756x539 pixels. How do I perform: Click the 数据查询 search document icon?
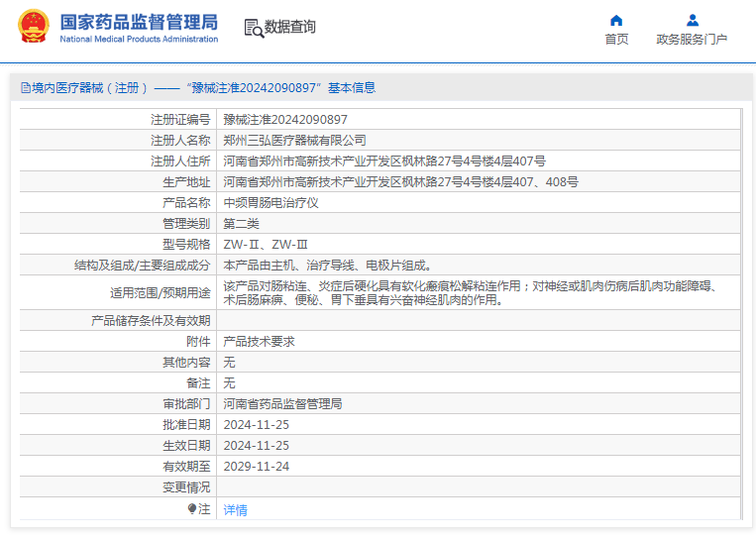pyautogui.click(x=254, y=28)
